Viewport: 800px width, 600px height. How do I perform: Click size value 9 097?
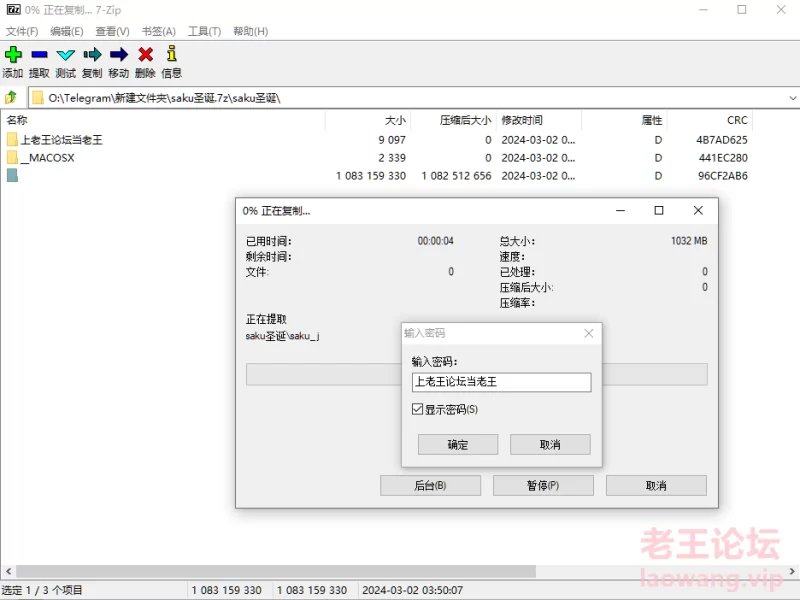392,140
